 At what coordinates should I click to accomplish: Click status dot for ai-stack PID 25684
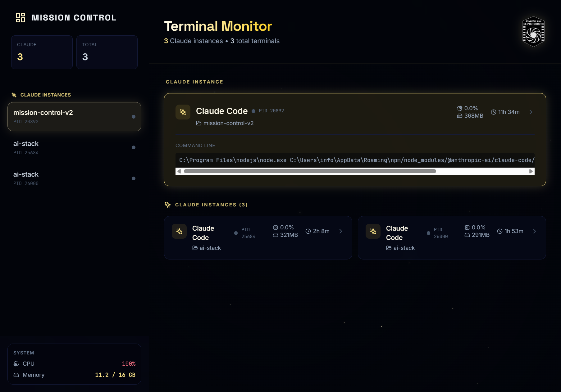[134, 147]
